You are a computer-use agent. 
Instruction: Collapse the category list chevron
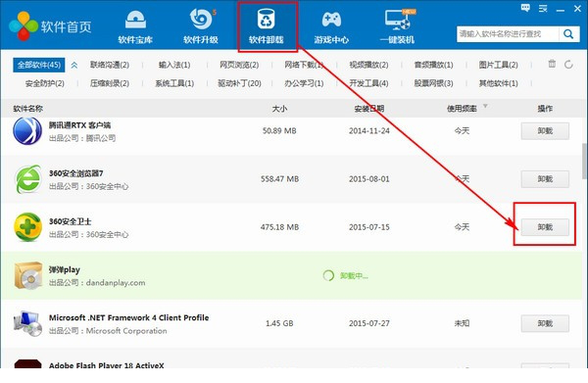click(74, 66)
